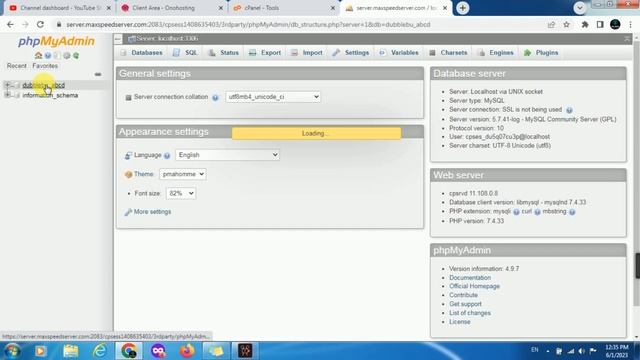Click help icon next to Server connection collation
Viewport: 640px width, 360px height.
[215, 98]
